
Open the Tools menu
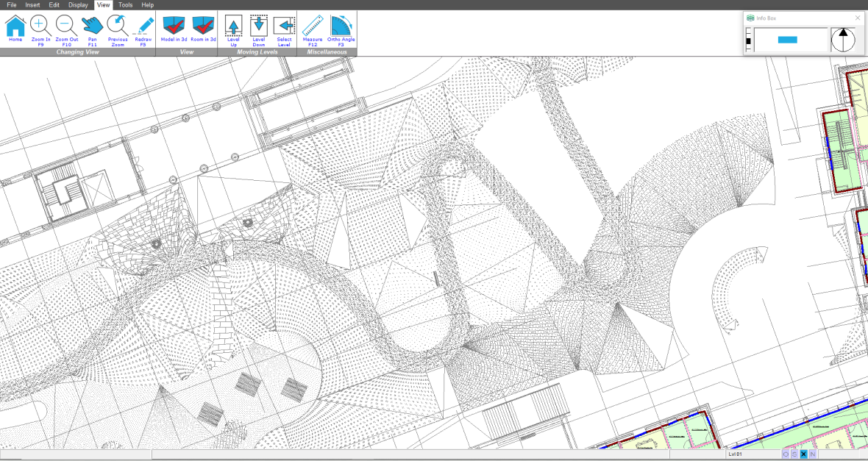coord(126,5)
